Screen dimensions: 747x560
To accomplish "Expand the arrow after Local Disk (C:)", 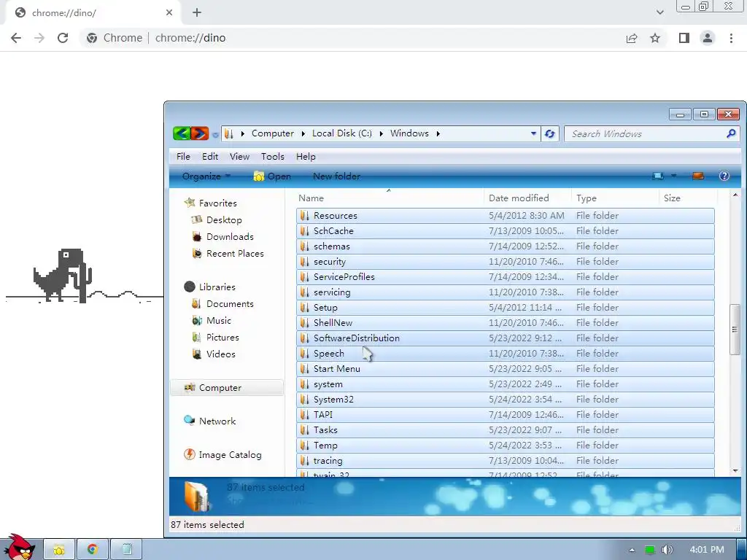I will point(381,134).
